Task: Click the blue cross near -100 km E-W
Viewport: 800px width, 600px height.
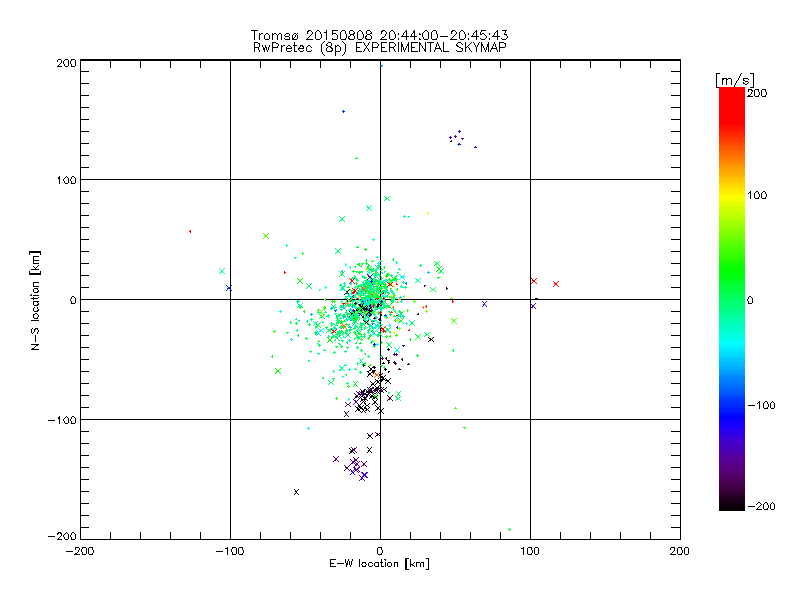Action: (229, 288)
